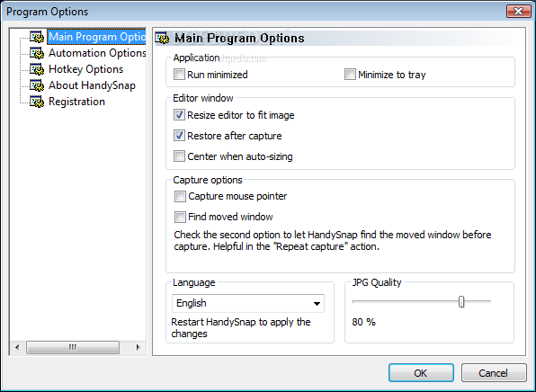This screenshot has height=392, width=536.
Task: Click the Cancel button
Action: pyautogui.click(x=494, y=373)
